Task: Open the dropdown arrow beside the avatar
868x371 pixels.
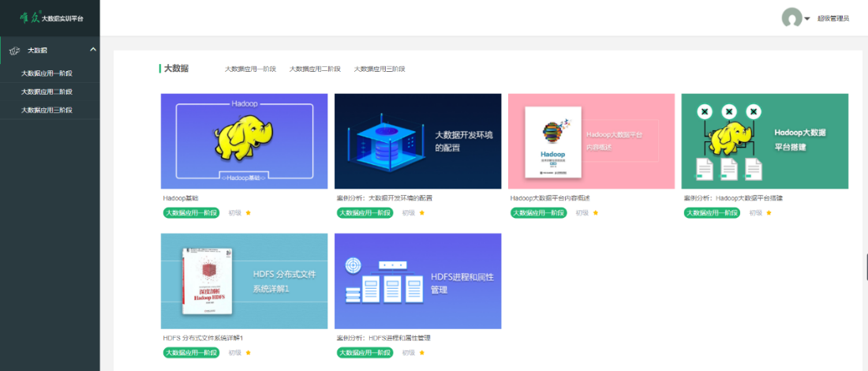Action: tap(807, 19)
